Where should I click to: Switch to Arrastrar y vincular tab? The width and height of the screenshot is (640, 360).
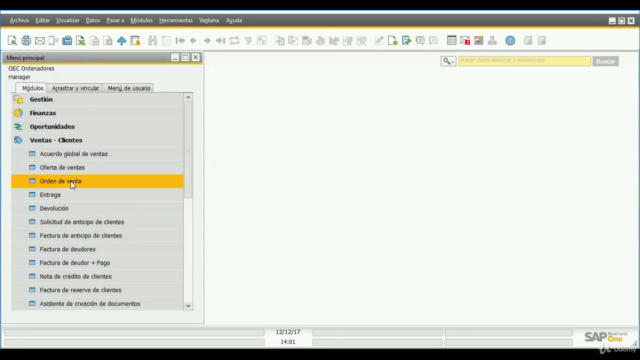tap(75, 88)
